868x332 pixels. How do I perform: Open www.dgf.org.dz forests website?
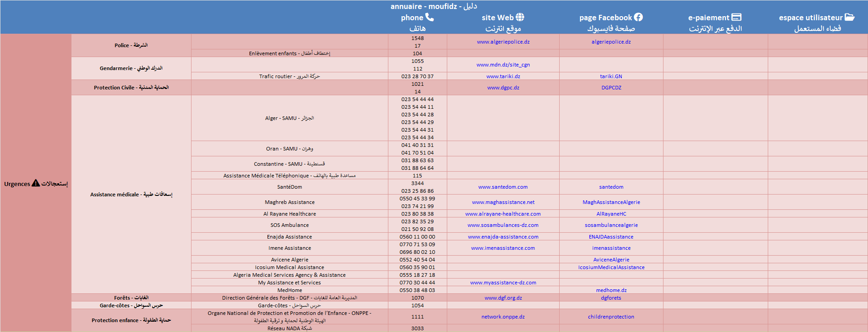[x=503, y=298]
